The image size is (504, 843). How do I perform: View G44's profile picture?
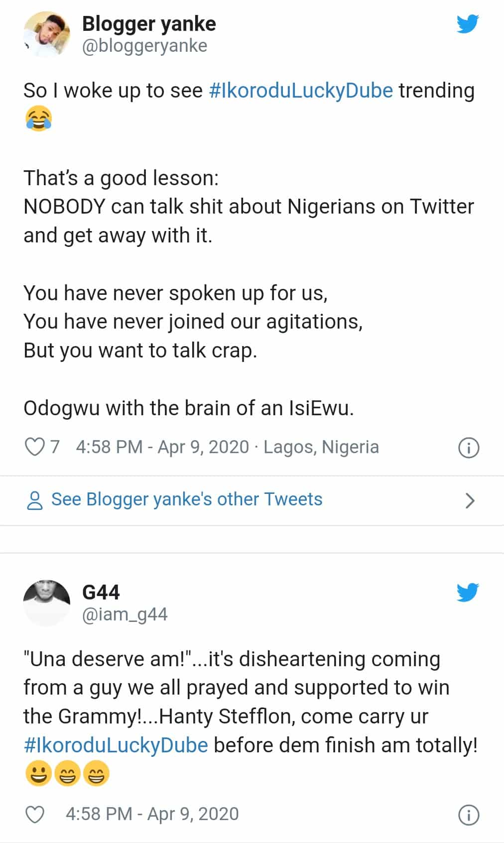[47, 603]
